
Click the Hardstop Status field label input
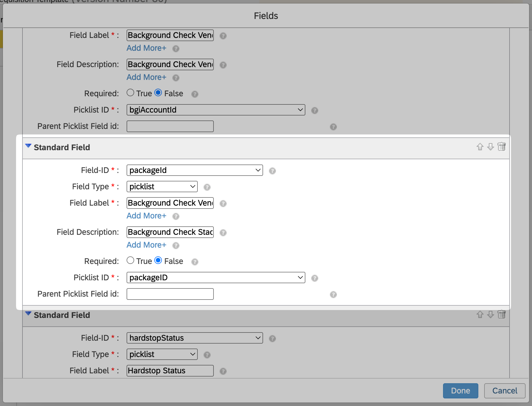(170, 371)
